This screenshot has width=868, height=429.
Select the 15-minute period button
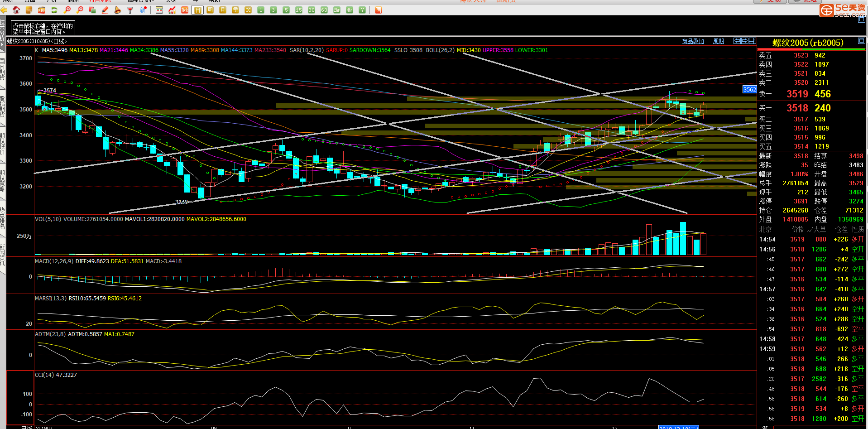coord(299,10)
